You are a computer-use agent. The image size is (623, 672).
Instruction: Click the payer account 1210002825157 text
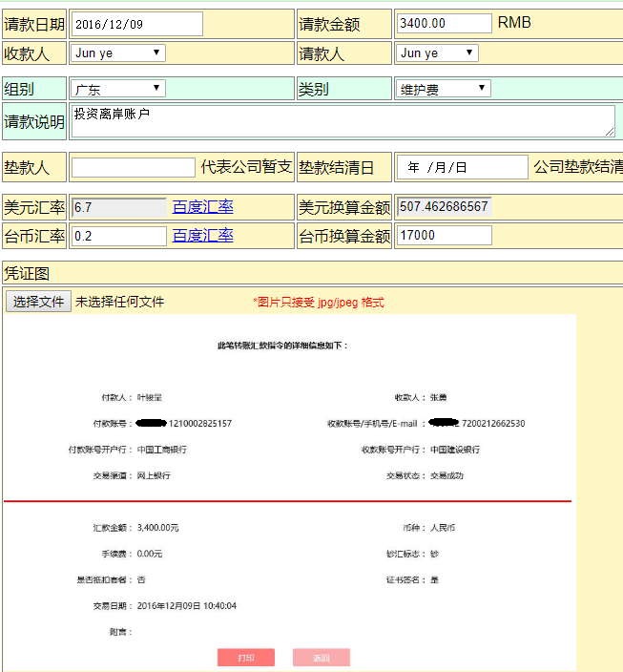pos(200,424)
